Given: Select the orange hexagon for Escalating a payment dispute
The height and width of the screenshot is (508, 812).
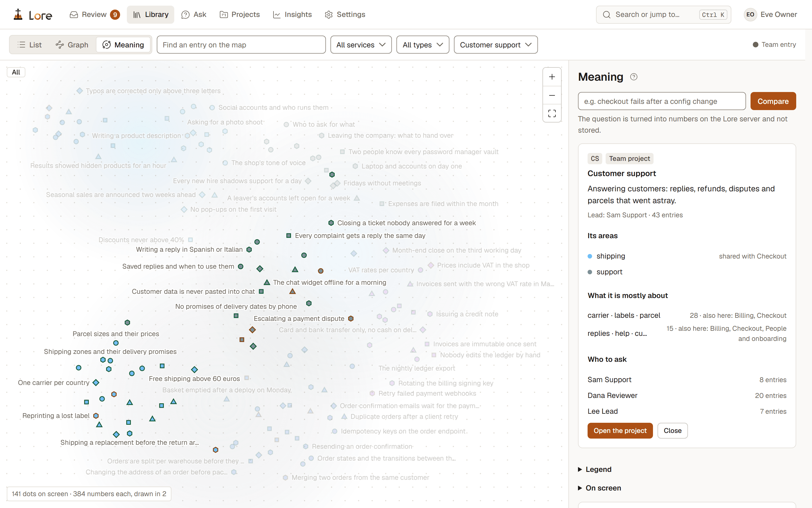Looking at the screenshot, I should pyautogui.click(x=351, y=319).
